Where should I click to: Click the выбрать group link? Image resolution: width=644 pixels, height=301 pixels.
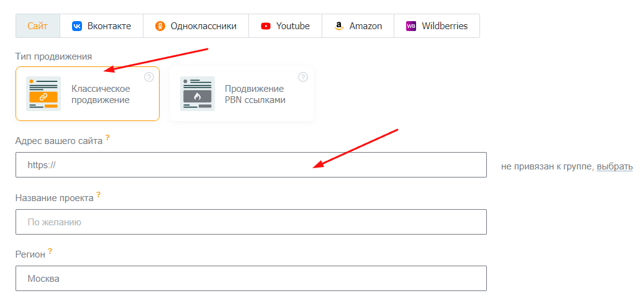(x=615, y=166)
